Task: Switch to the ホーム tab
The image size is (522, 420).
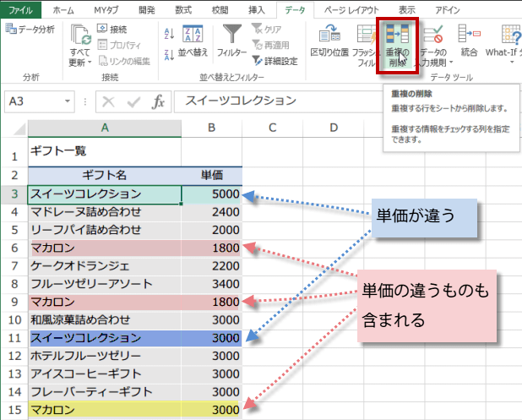Action: click(x=63, y=9)
